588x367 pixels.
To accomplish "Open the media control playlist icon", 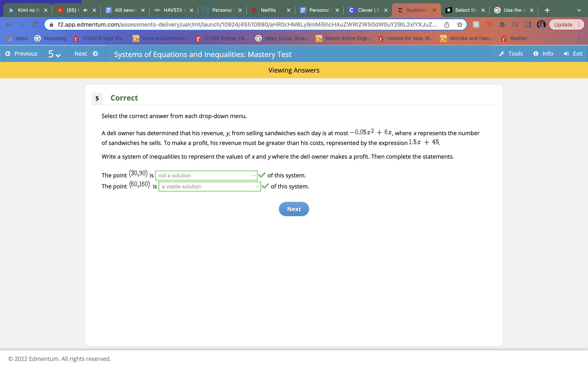I will tap(515, 24).
